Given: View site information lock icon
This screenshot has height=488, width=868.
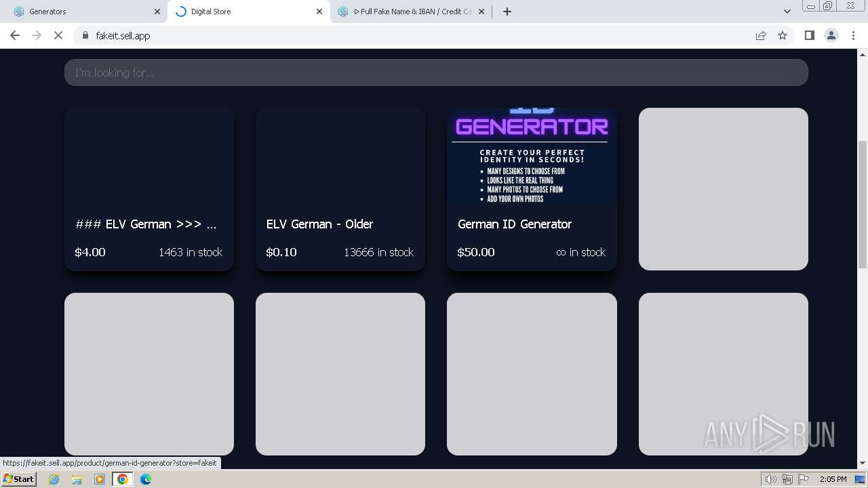Looking at the screenshot, I should (85, 35).
